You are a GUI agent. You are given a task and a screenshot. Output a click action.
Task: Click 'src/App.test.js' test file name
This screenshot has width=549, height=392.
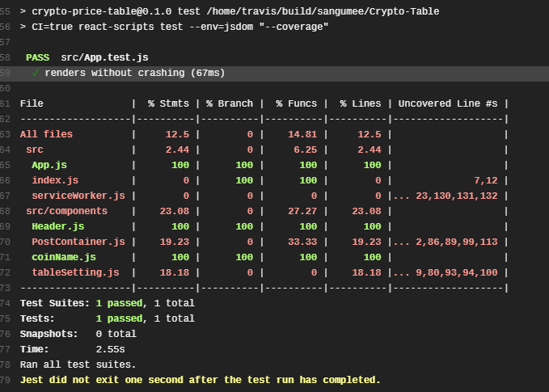coord(104,57)
